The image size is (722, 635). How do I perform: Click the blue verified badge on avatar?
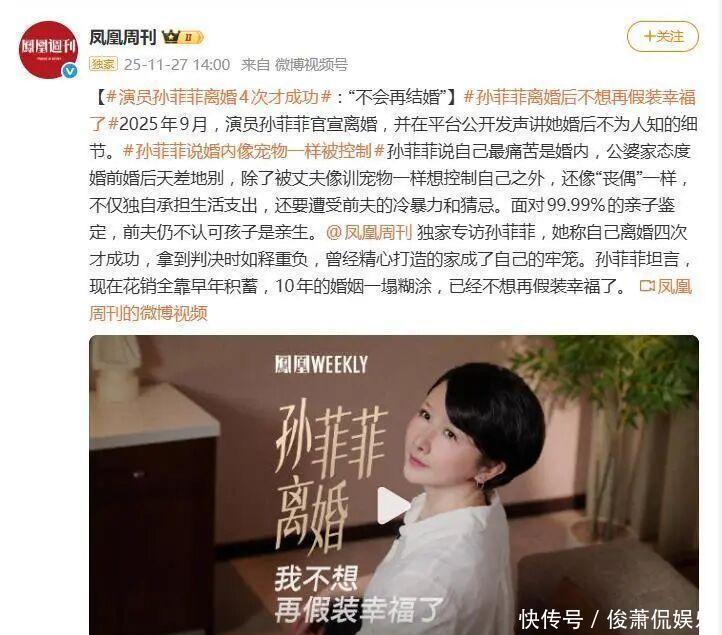[70, 71]
